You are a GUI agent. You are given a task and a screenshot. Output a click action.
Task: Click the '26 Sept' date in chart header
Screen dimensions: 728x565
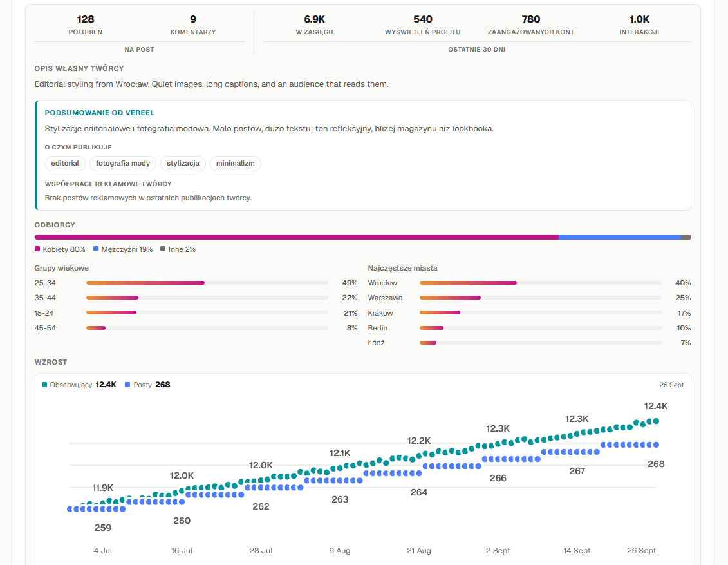tap(671, 385)
